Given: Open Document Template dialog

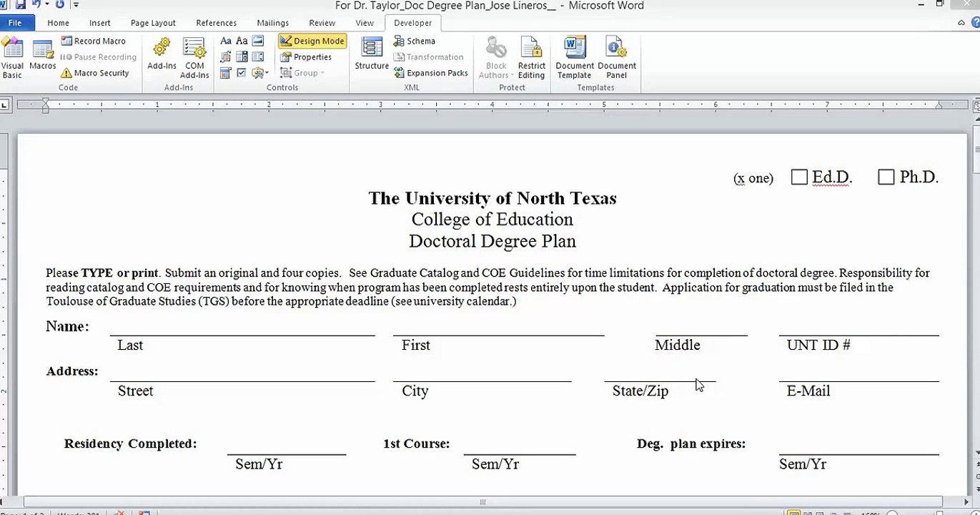Looking at the screenshot, I should 575,57.
